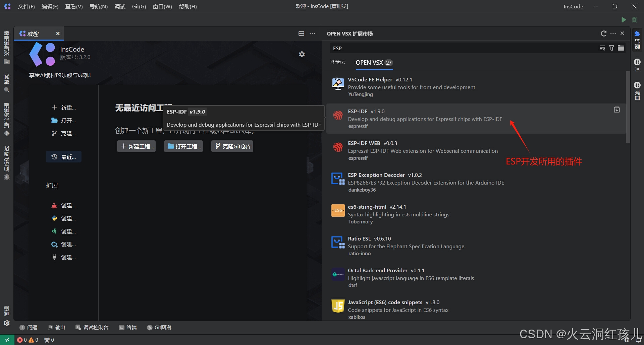This screenshot has width=644, height=345.
Task: Click errors and warnings status indicator
Action: click(x=28, y=340)
